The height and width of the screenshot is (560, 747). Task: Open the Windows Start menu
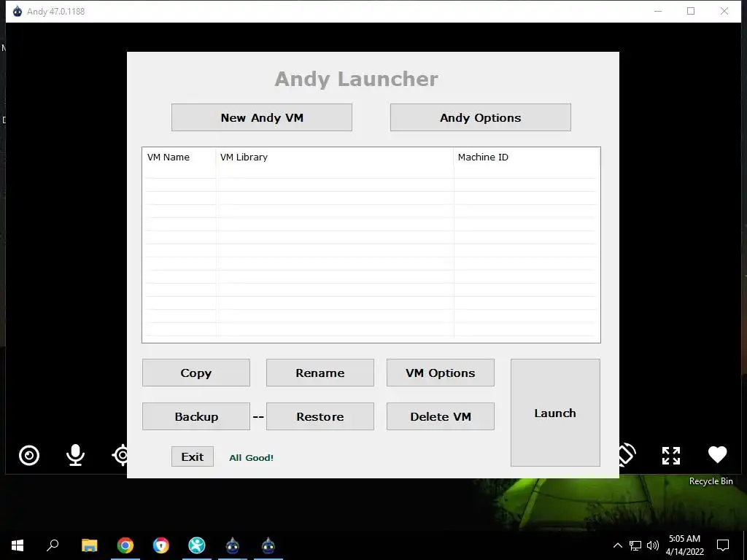click(18, 545)
